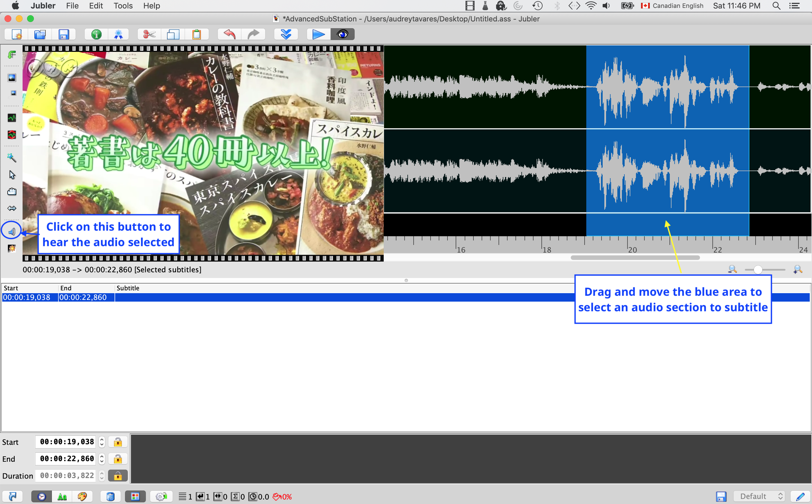Click the Start time stepper arrows
Image resolution: width=812 pixels, height=504 pixels.
pyautogui.click(x=102, y=442)
